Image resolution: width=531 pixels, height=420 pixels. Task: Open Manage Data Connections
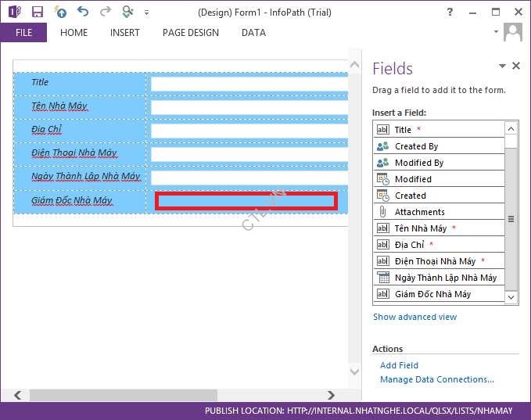coord(436,379)
